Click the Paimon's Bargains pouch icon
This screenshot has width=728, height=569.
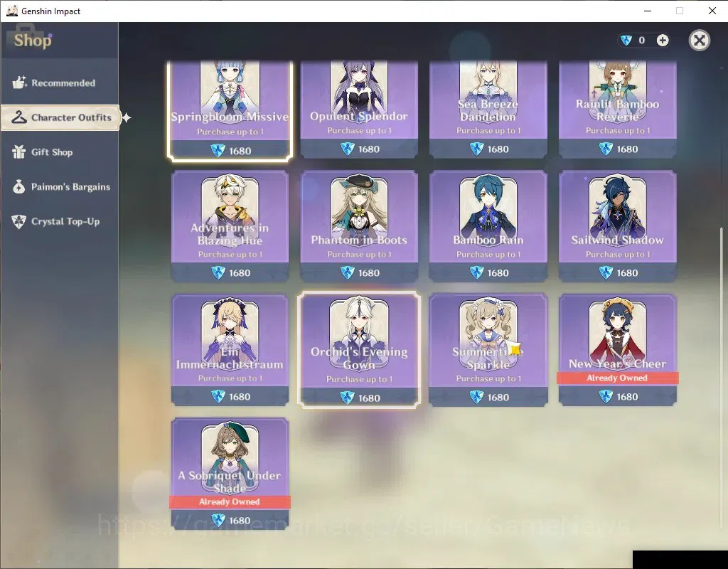coord(19,187)
